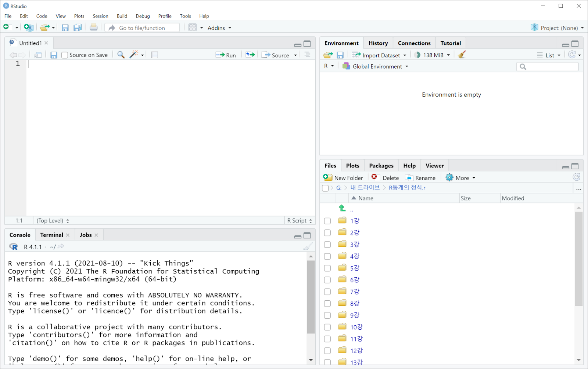Open Global Environment dropdown
Screen dimensions: 588x369
[375, 66]
